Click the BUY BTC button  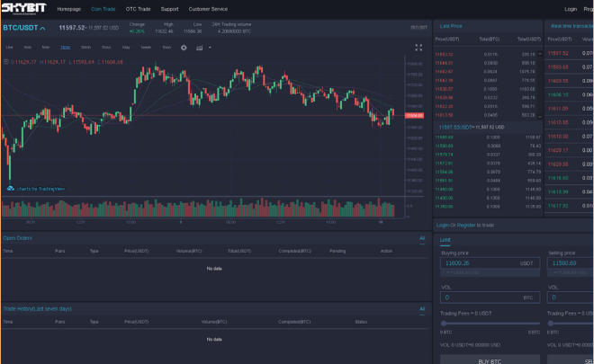coord(490,360)
